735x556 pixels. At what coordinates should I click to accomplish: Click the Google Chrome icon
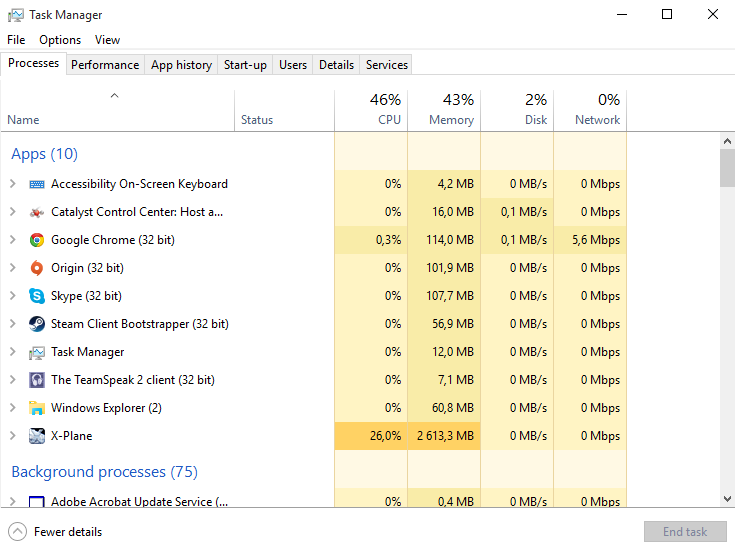pyautogui.click(x=37, y=240)
